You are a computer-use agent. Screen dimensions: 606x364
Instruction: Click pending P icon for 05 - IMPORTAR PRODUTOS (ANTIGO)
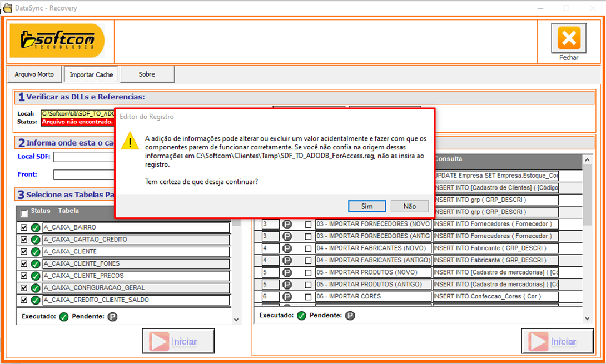(287, 285)
